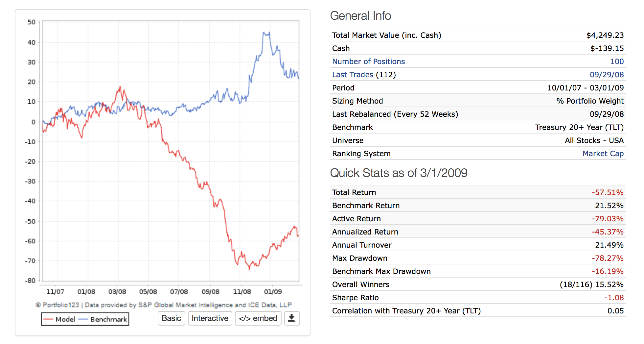Click the Quick Stats heading

pyautogui.click(x=399, y=173)
